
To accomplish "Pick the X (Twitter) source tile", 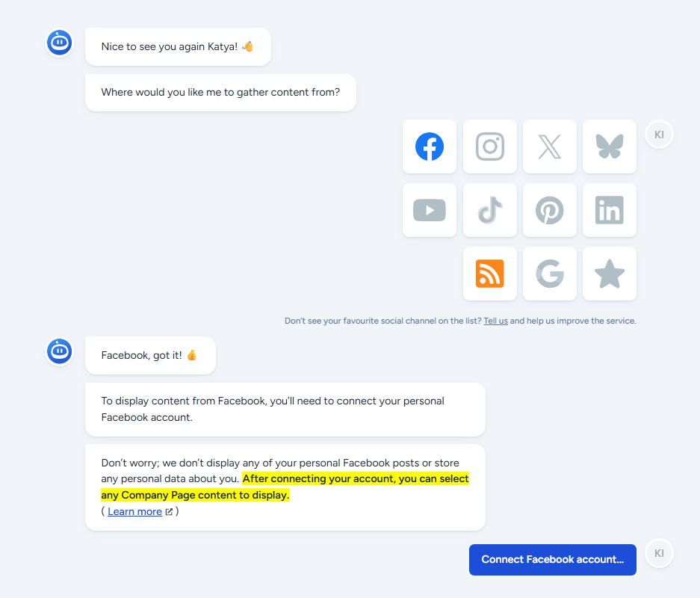I will point(550,147).
